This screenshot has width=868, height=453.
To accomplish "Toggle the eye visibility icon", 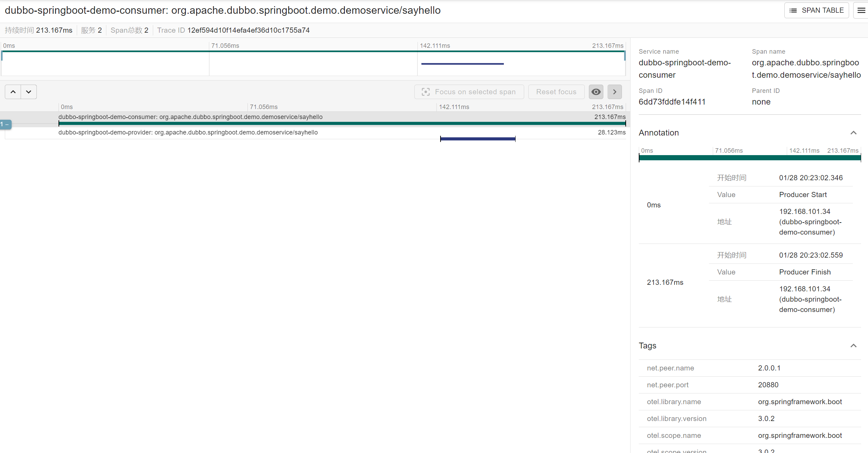I will [x=596, y=92].
